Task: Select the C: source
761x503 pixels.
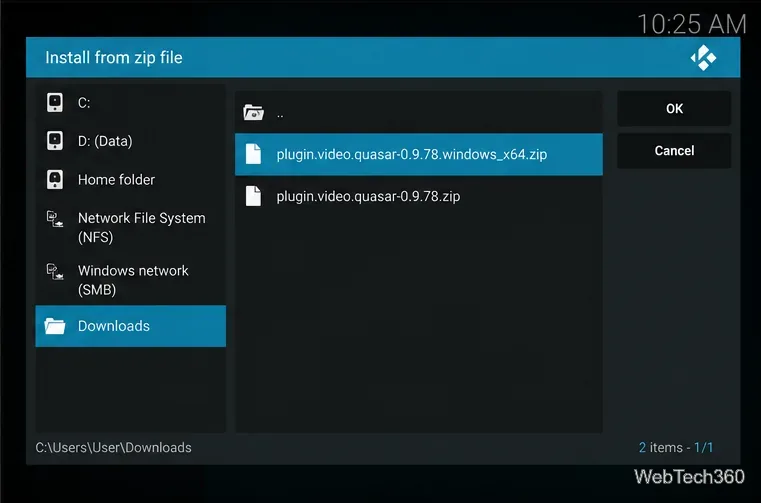Action: pos(131,103)
